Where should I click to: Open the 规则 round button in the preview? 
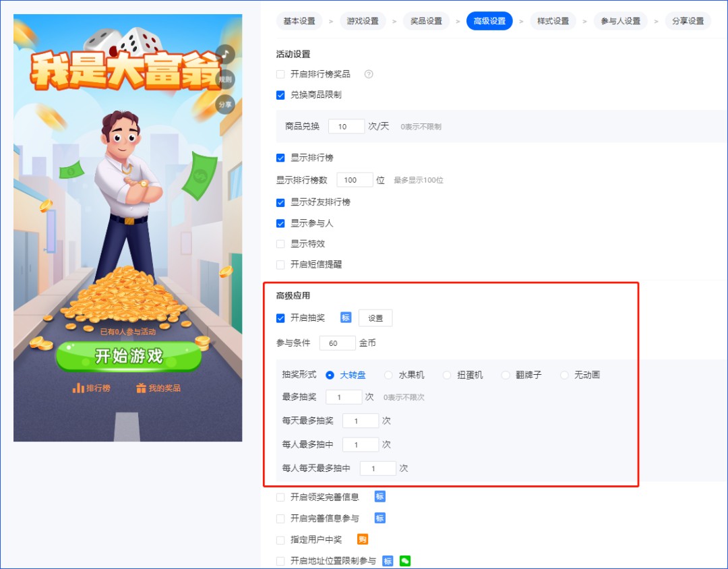pyautogui.click(x=226, y=80)
